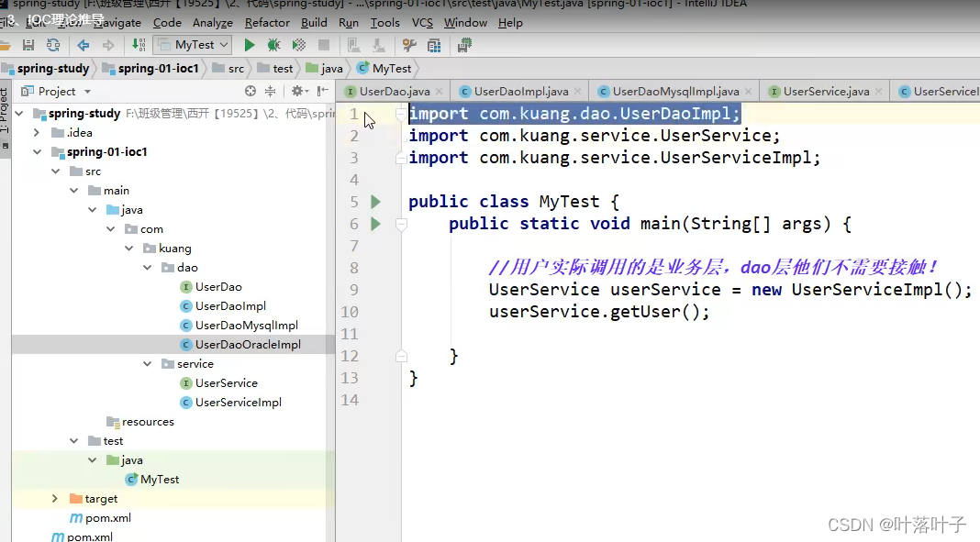
Task: Expand the target folder node
Action: (x=55, y=498)
